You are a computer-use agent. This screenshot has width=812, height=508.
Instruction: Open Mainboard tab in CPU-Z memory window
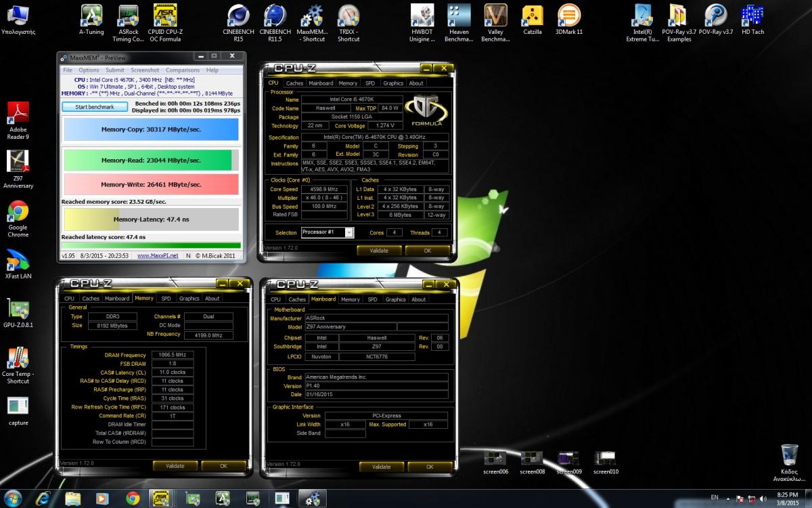point(117,298)
